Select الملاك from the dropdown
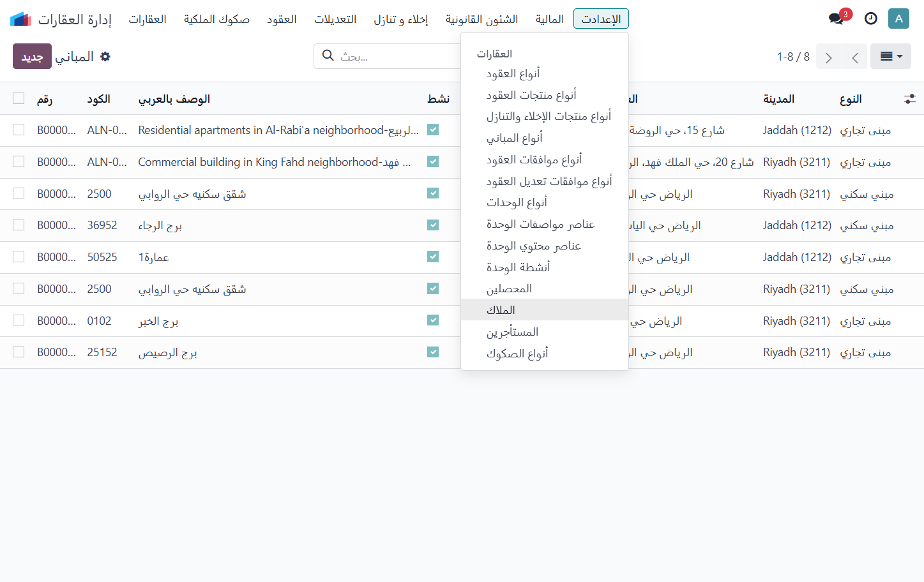This screenshot has width=924, height=582. (x=545, y=310)
